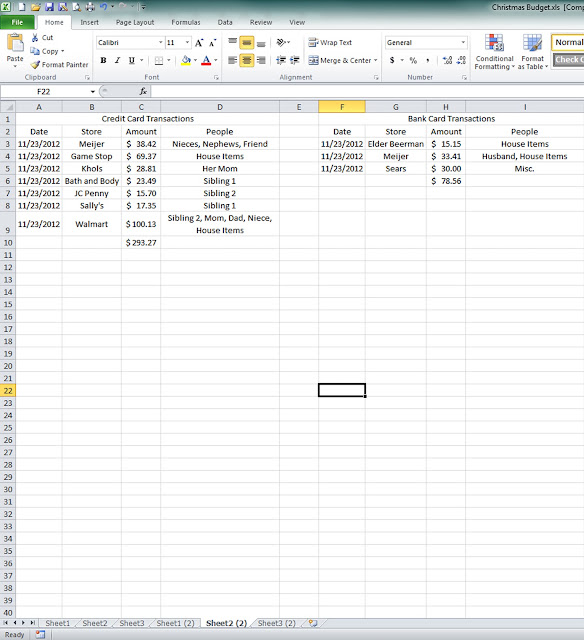
Task: Click the Quick Print icon in Quick Access Toolbar
Action: (90, 7)
